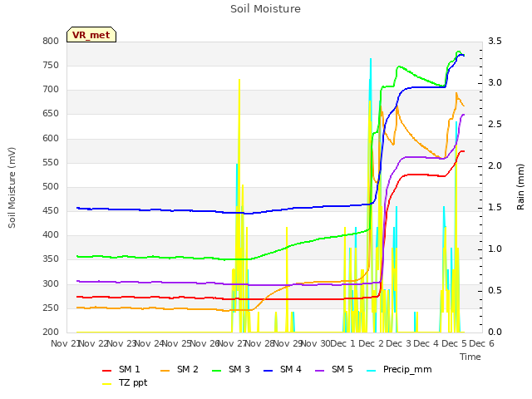
Task: Click the orange SM 2 legend swatch
Action: pyautogui.click(x=165, y=371)
